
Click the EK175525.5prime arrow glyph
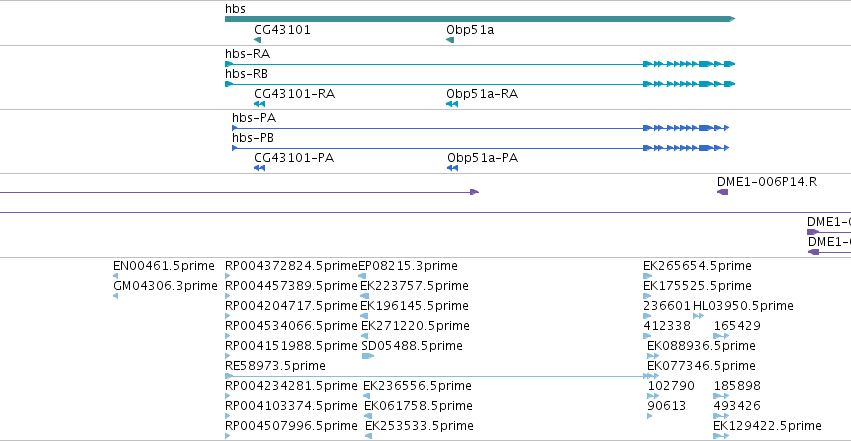click(x=647, y=296)
